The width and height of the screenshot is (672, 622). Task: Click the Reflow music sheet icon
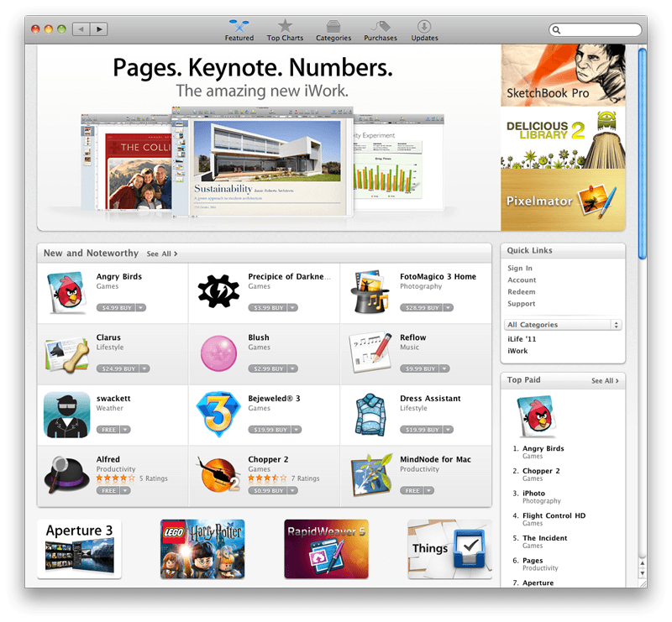(370, 352)
